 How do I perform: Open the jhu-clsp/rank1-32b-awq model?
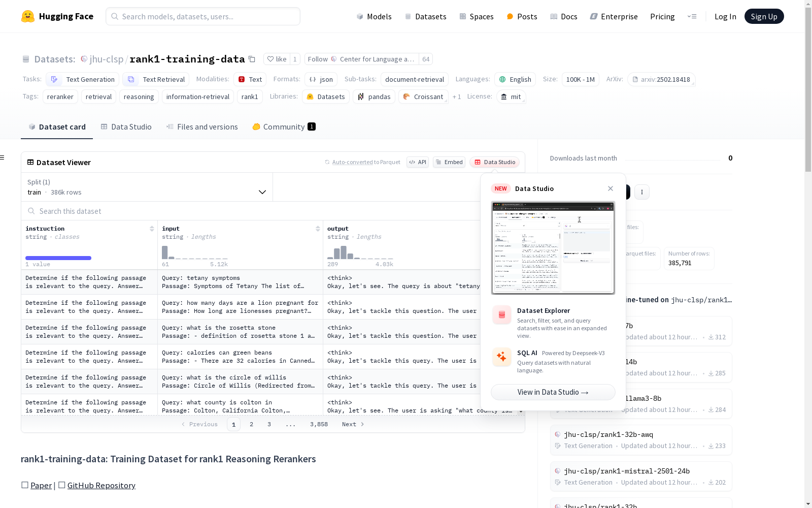pos(641,440)
